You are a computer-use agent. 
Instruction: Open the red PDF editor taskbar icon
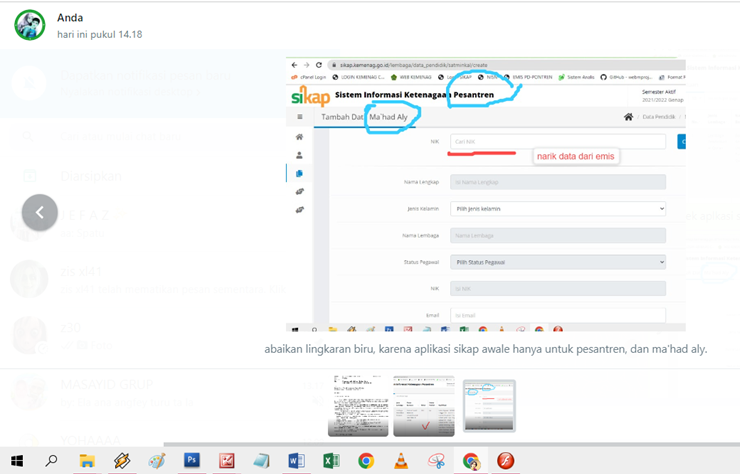[227, 461]
